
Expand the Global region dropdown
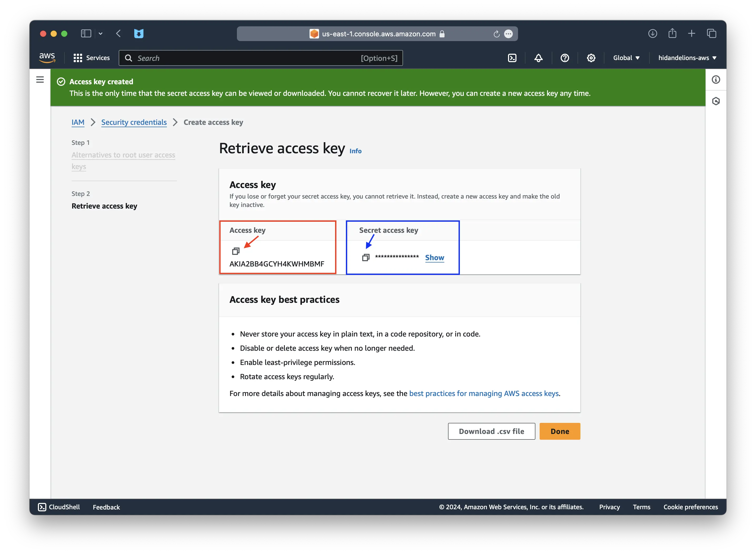point(626,58)
